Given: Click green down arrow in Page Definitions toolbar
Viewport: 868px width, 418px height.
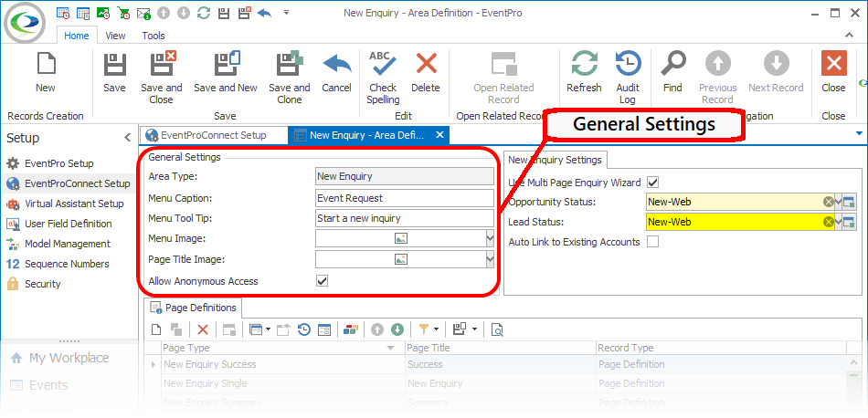Looking at the screenshot, I should click(x=397, y=329).
